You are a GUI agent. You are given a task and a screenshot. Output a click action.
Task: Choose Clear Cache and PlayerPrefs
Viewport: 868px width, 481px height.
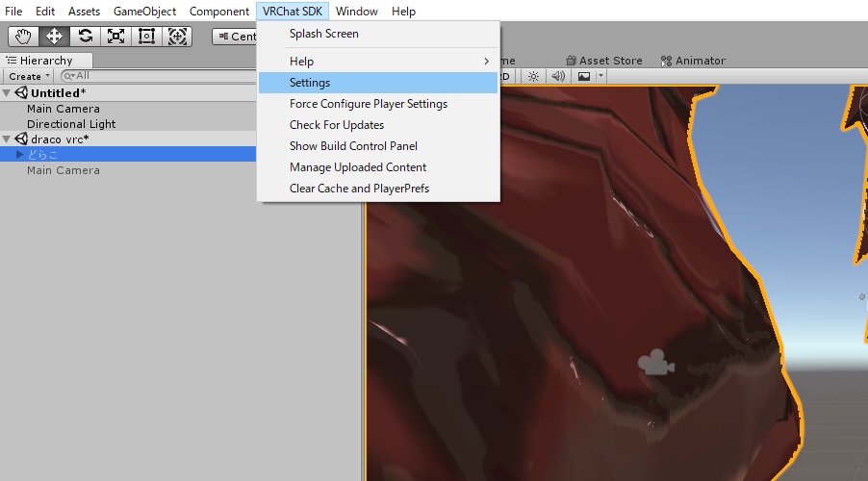pyautogui.click(x=378, y=189)
